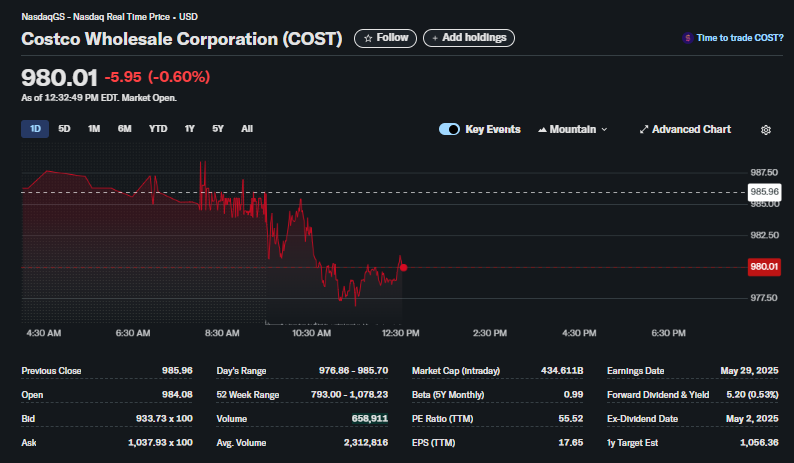The width and height of the screenshot is (794, 463).
Task: Click the 1y Target Est value 1,056.36
Action: (759, 443)
